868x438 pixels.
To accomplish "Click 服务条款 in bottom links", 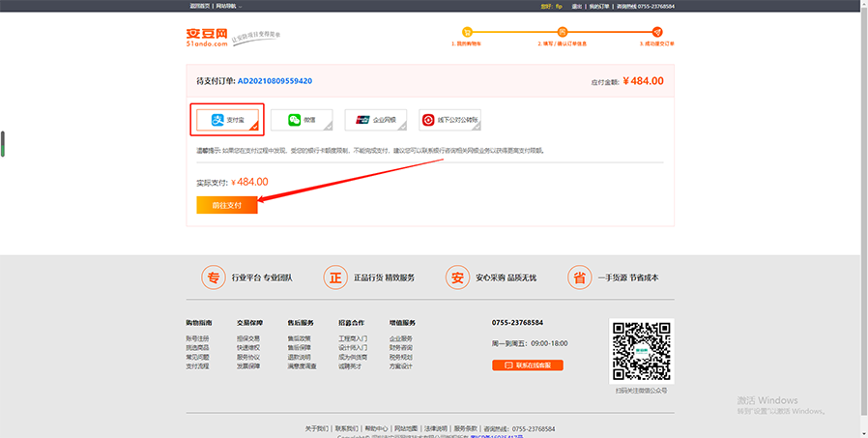I will (466, 428).
